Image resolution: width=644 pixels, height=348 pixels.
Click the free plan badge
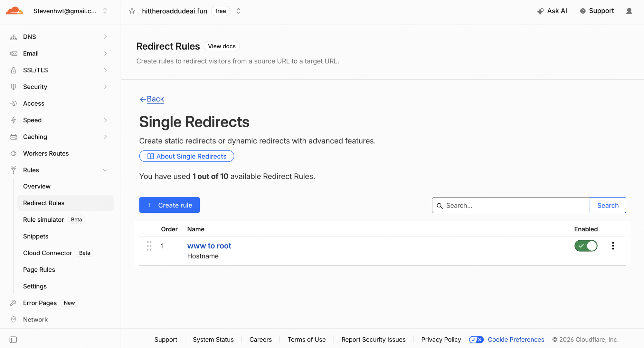(x=221, y=11)
